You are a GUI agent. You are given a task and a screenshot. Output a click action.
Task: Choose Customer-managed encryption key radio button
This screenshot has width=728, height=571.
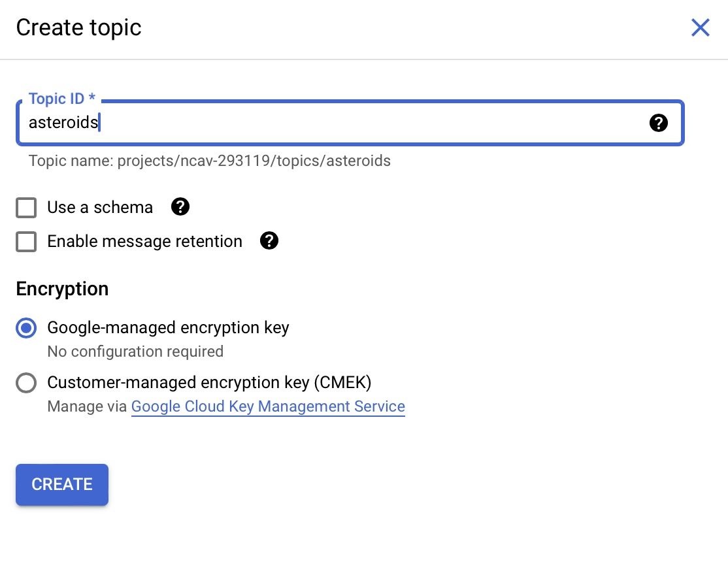(26, 383)
